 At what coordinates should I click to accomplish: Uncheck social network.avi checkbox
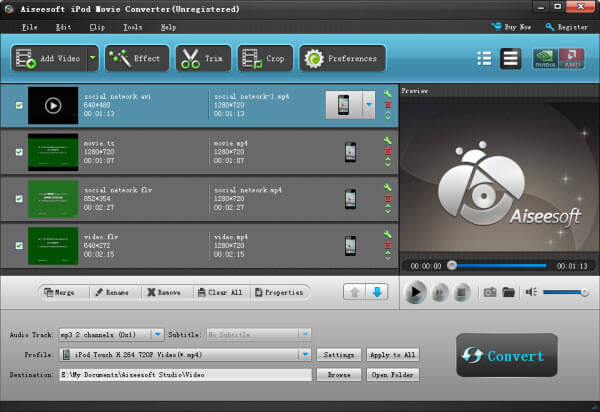tap(19, 105)
